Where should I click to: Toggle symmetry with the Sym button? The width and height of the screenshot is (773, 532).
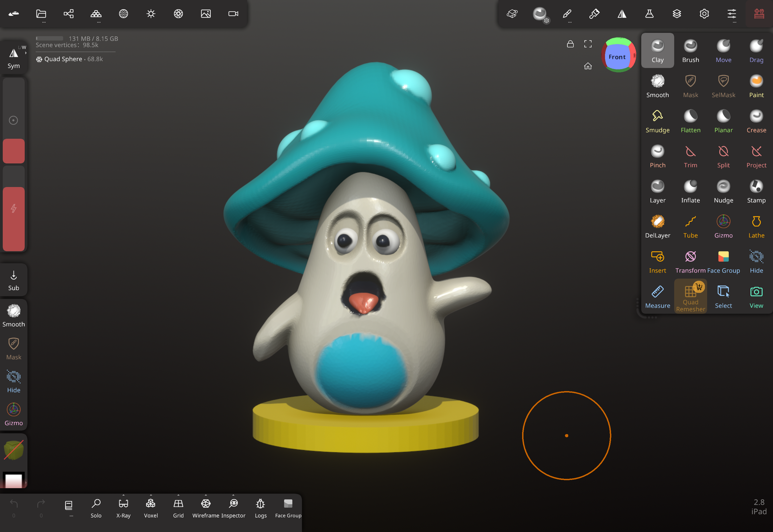(14, 58)
